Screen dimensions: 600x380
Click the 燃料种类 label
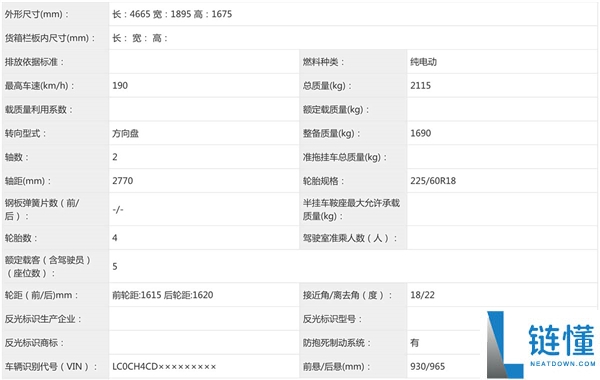(x=323, y=62)
